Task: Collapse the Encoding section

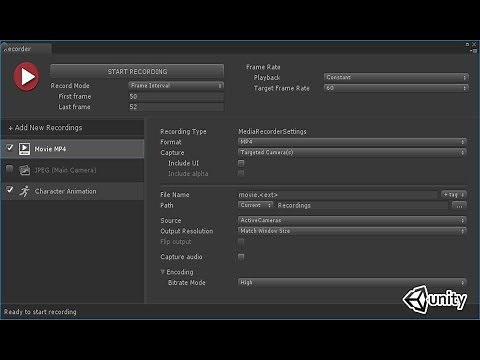Action: tap(163, 272)
